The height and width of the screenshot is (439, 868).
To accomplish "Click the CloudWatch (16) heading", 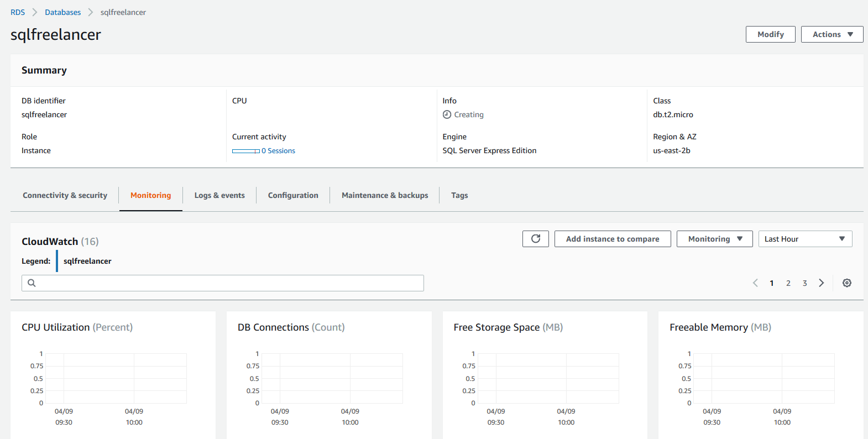I will (x=60, y=242).
